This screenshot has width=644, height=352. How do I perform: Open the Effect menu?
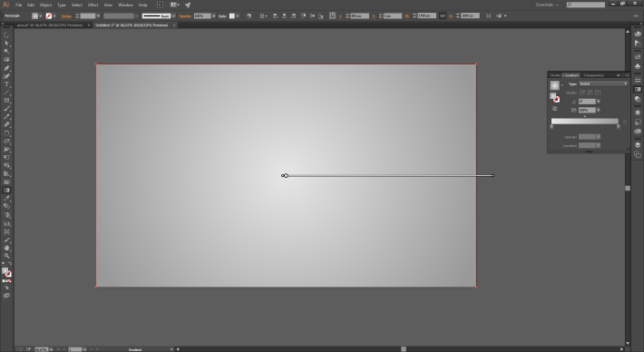pos(93,5)
